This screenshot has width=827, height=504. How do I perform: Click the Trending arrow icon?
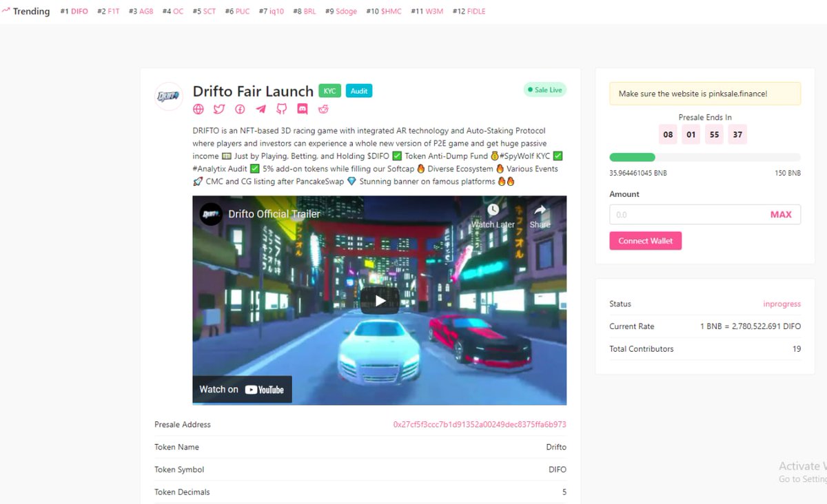click(6, 11)
